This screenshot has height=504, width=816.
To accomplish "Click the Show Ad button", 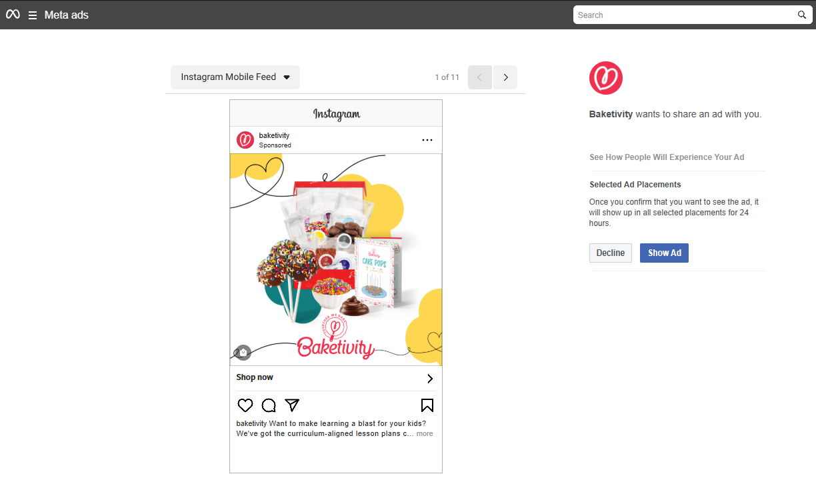I will (x=664, y=253).
